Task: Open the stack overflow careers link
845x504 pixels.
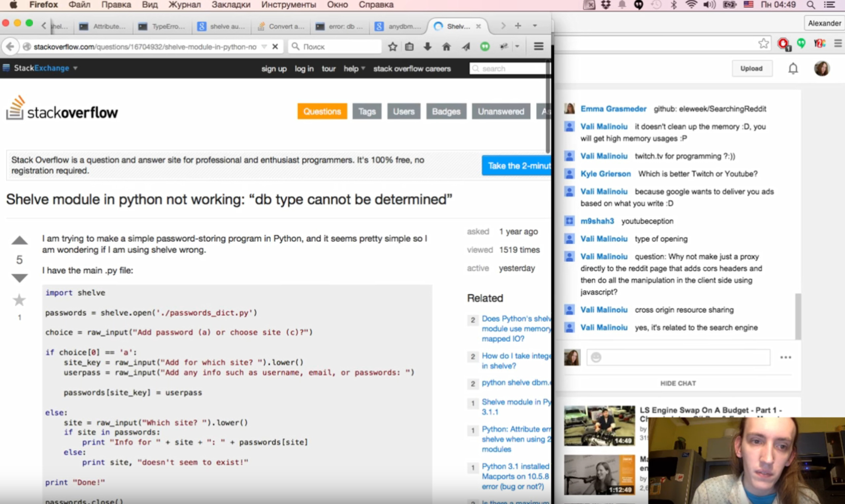Action: 412,69
